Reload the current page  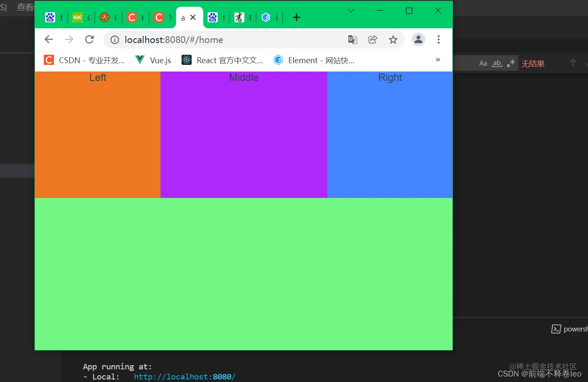(x=89, y=39)
